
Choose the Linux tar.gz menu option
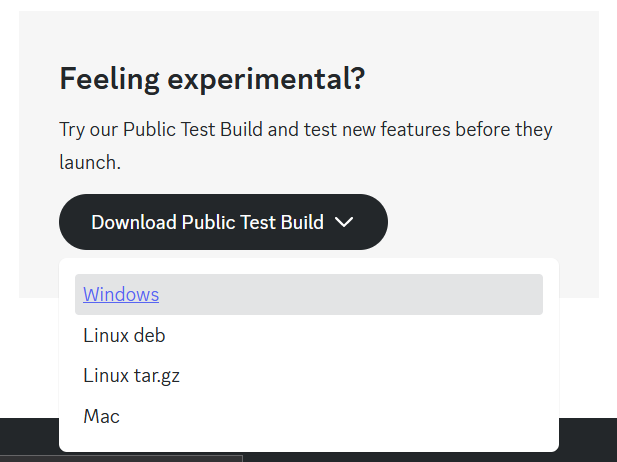[x=131, y=376]
